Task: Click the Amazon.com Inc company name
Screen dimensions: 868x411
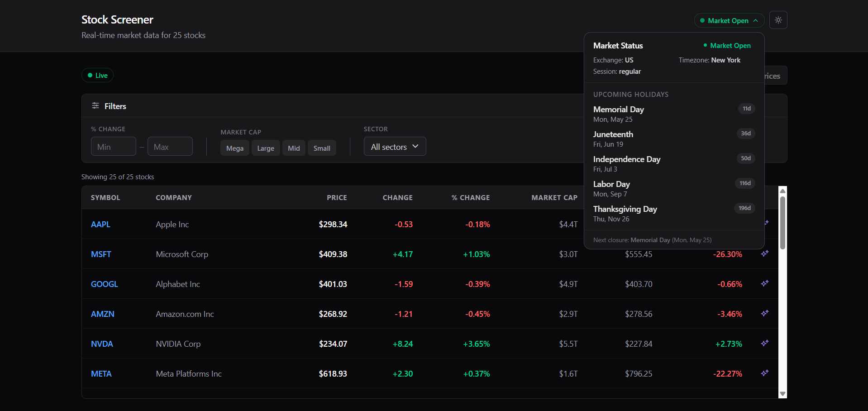Action: [185, 314]
